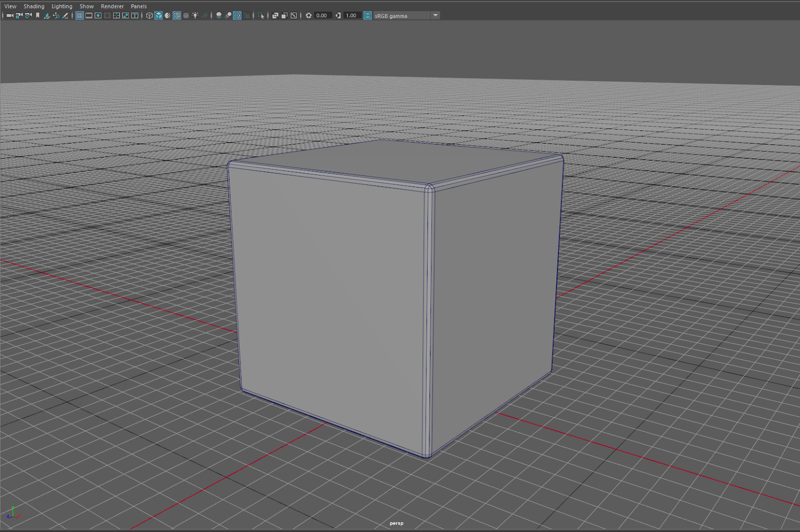The width and height of the screenshot is (800, 532).
Task: Click the Exposure aperture icon
Action: pyautogui.click(x=308, y=15)
